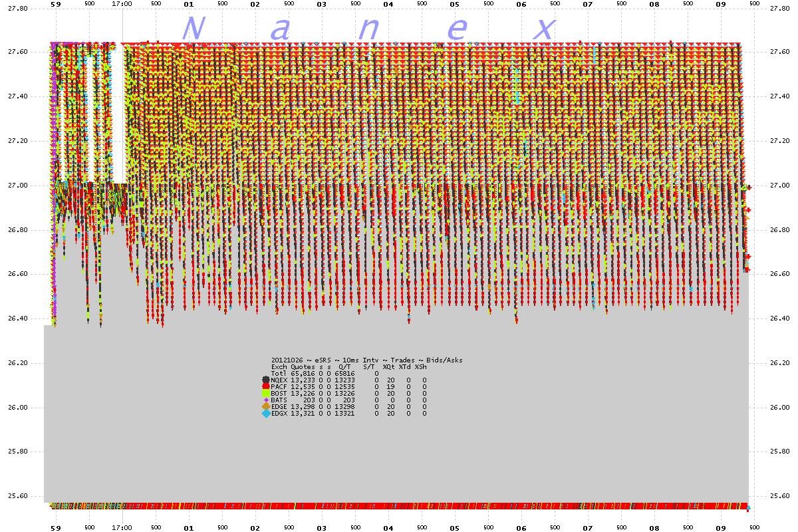The image size is (798, 532).
Task: Click the 'S/T' column header in the legend
Action: point(368,366)
